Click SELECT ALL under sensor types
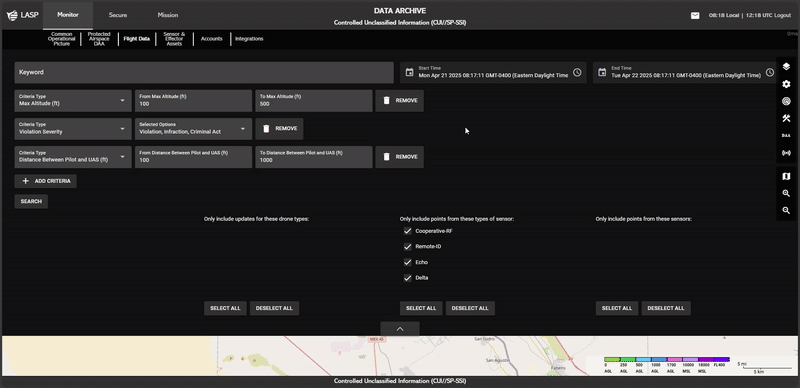This screenshot has height=388, width=800. (x=421, y=308)
